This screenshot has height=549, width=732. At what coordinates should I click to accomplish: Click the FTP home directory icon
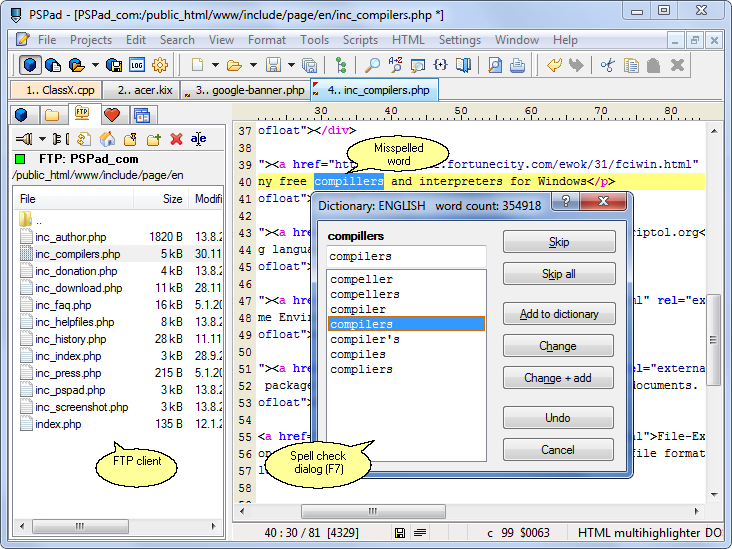click(107, 139)
